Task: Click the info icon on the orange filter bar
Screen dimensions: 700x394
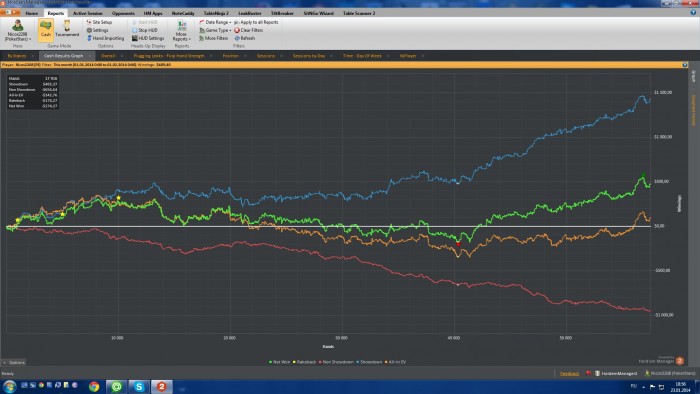Action: point(685,65)
